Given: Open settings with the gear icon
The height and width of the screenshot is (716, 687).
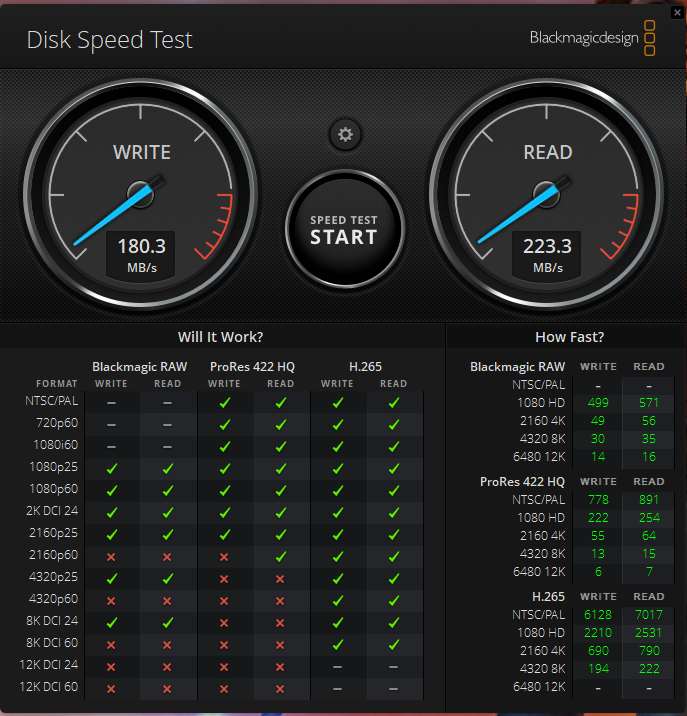Looking at the screenshot, I should pyautogui.click(x=345, y=135).
